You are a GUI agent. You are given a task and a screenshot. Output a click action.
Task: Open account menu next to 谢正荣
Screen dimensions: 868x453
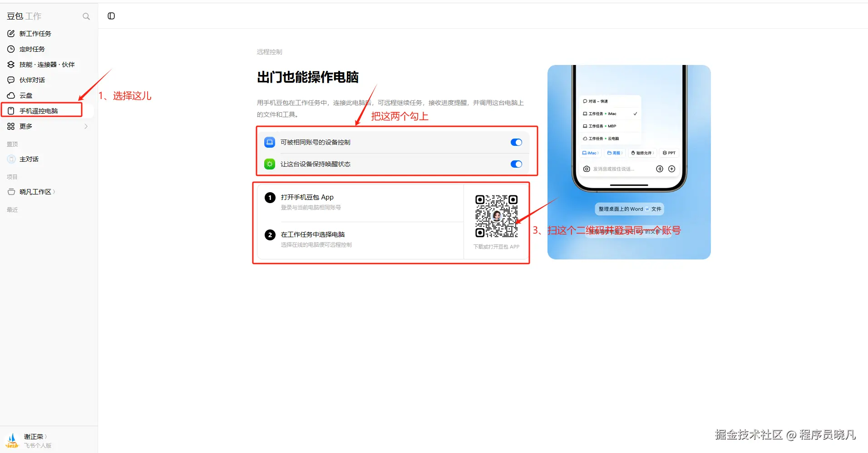(x=46, y=437)
